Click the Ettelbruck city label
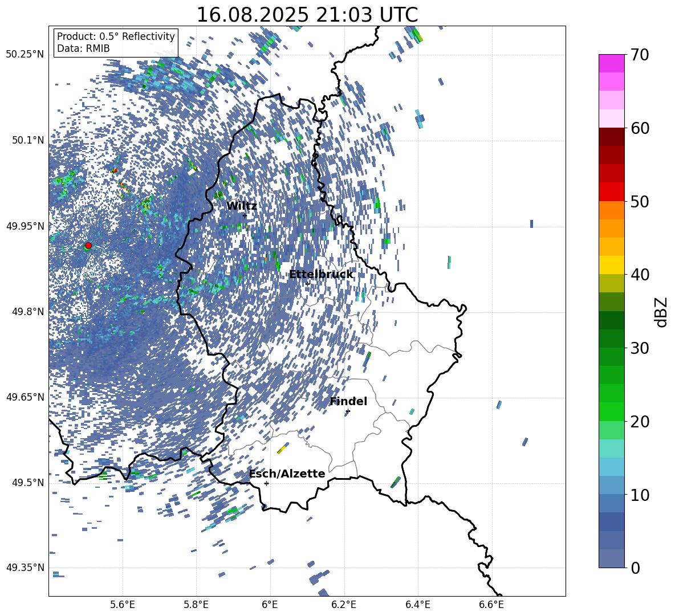This screenshot has height=616, width=675. [x=321, y=275]
